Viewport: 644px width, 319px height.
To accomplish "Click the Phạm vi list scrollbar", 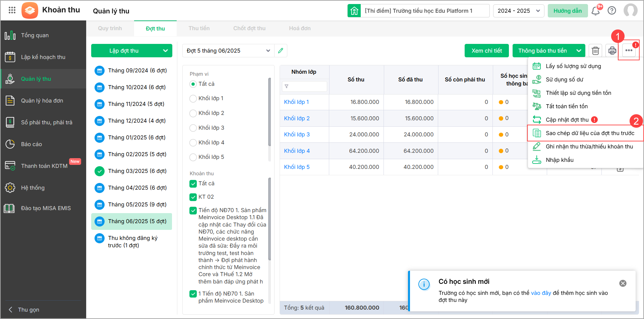I will [270, 112].
